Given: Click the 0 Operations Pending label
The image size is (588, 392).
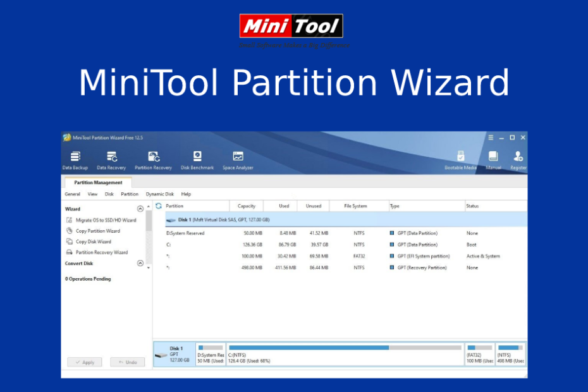Looking at the screenshot, I should pyautogui.click(x=88, y=279).
